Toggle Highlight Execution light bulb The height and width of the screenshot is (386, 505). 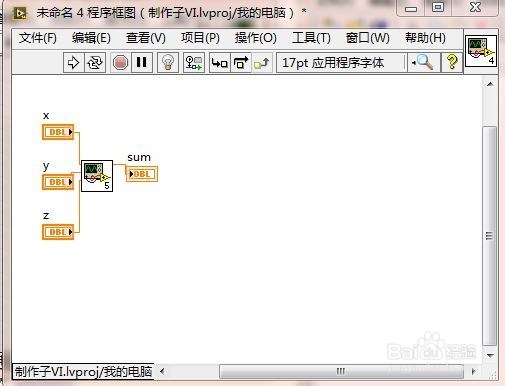(x=168, y=62)
